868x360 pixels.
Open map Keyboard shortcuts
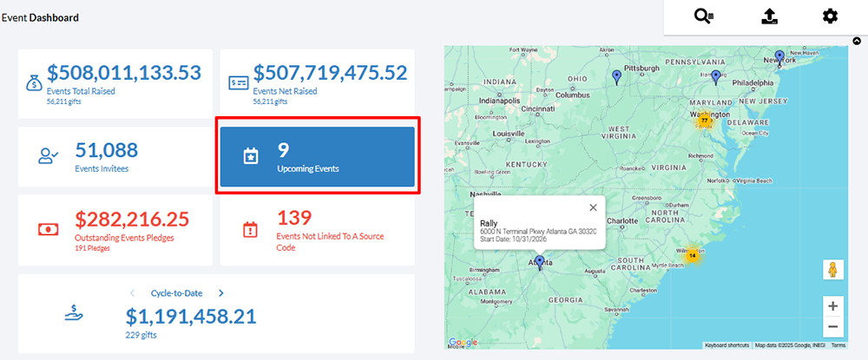727,345
